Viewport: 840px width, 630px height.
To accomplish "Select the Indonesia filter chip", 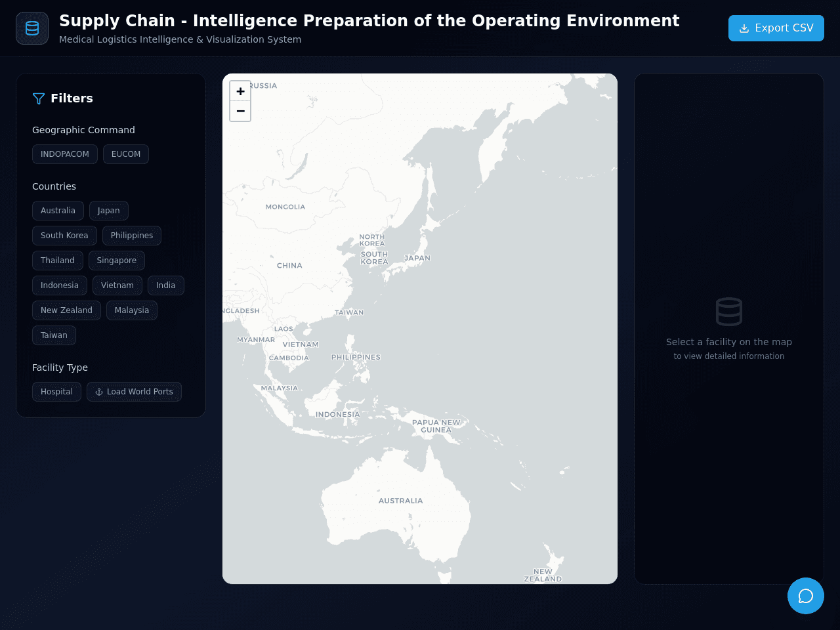I will pos(60,285).
